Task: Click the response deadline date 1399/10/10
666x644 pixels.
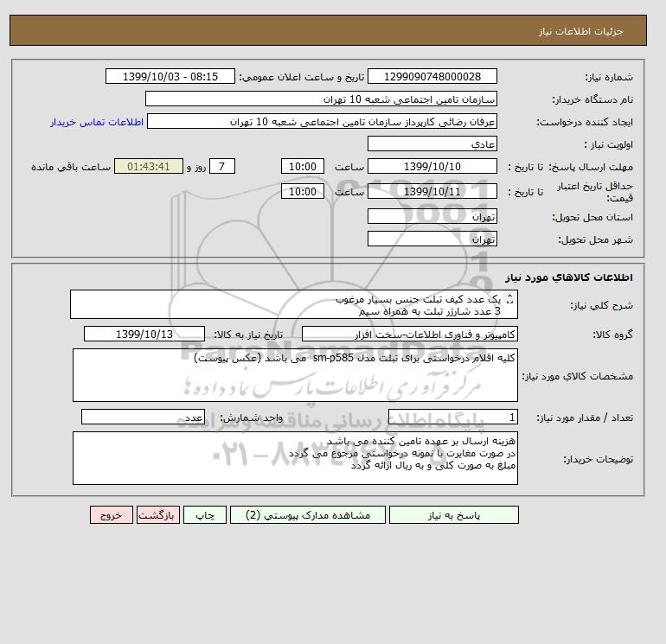Action: 432,167
